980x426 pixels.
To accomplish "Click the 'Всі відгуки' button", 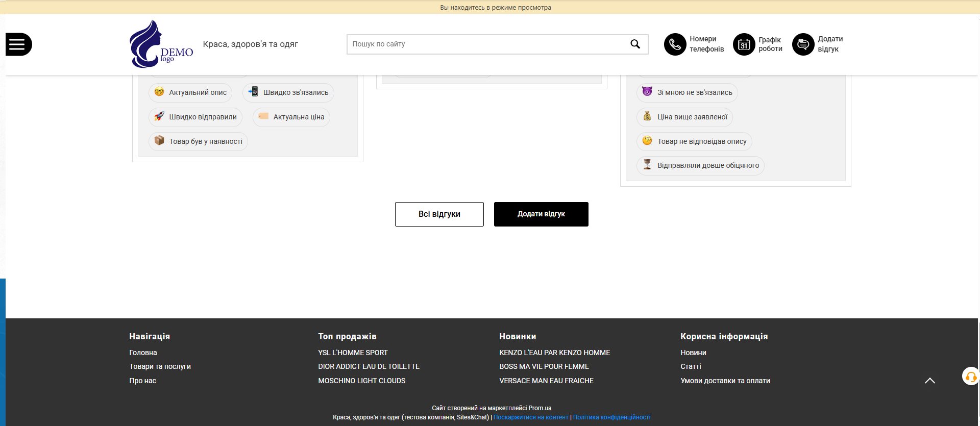I will point(439,214).
